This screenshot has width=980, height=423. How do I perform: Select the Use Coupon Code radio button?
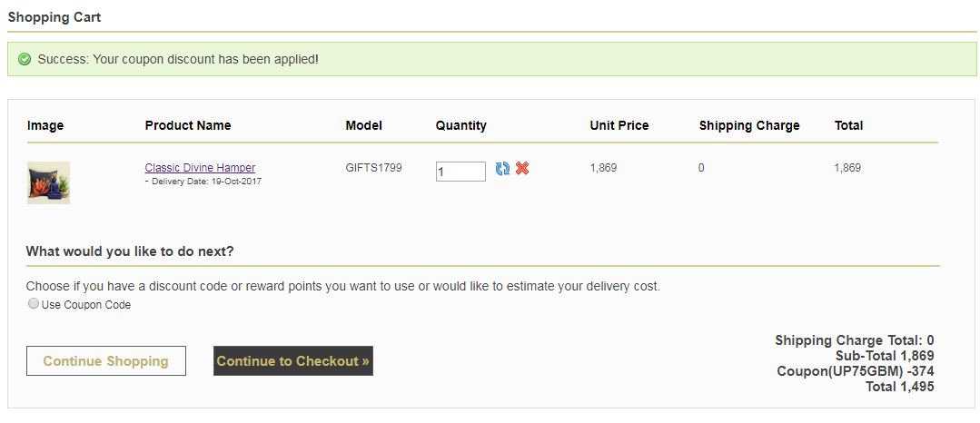coord(34,304)
